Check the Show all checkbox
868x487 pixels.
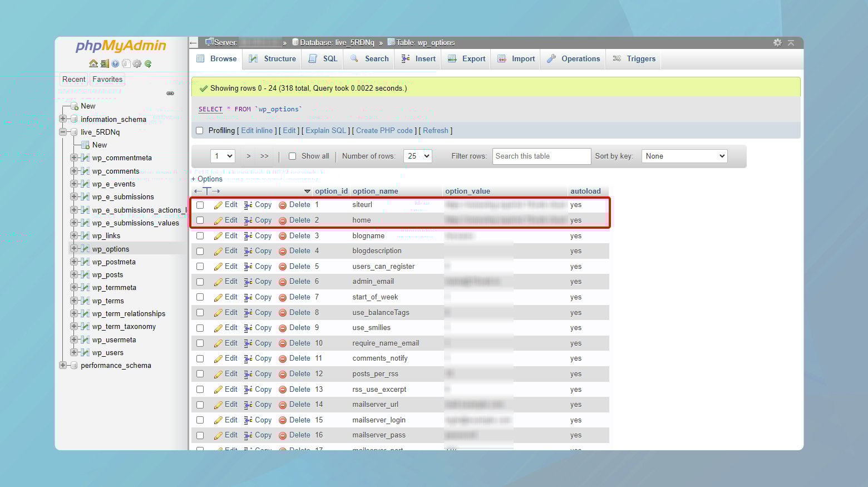coord(292,156)
